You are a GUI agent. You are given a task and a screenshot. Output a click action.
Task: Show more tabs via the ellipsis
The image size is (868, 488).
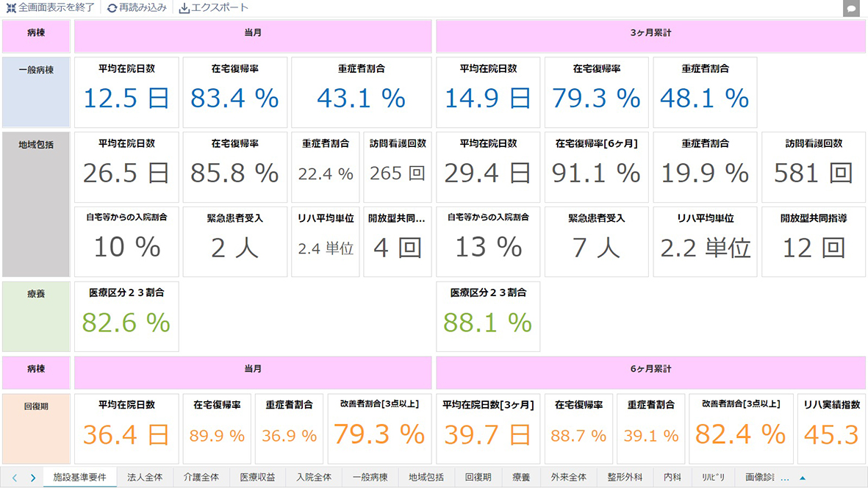784,478
